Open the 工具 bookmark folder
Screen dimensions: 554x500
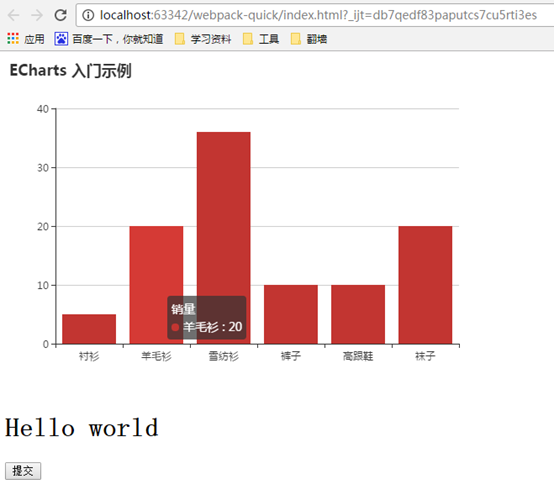(261, 39)
